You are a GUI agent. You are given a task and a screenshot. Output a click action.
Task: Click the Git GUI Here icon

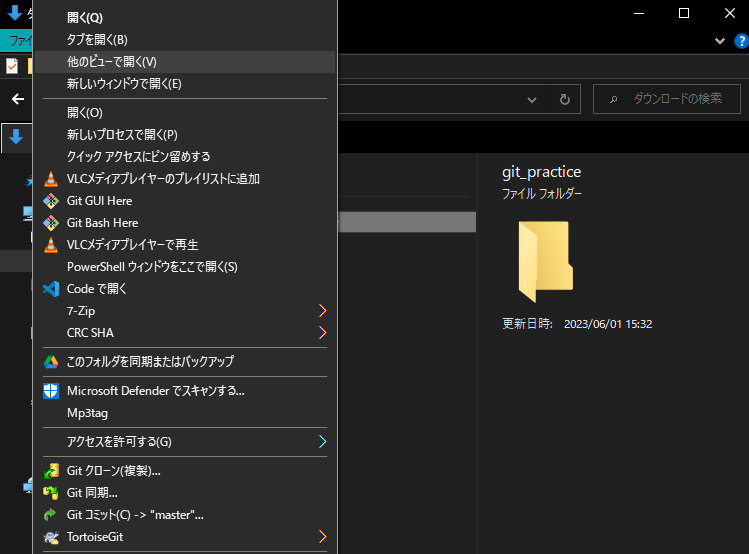click(x=51, y=201)
